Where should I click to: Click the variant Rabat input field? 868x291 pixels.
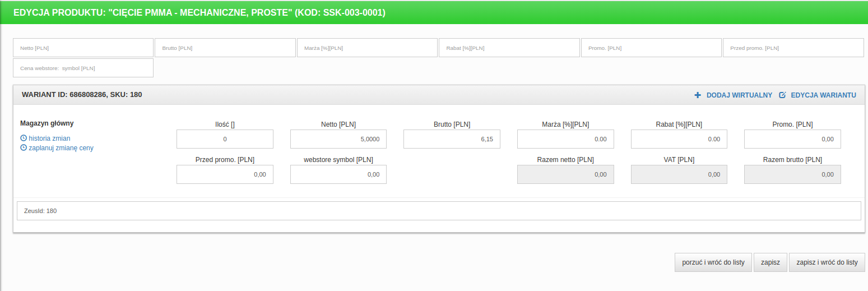point(679,139)
